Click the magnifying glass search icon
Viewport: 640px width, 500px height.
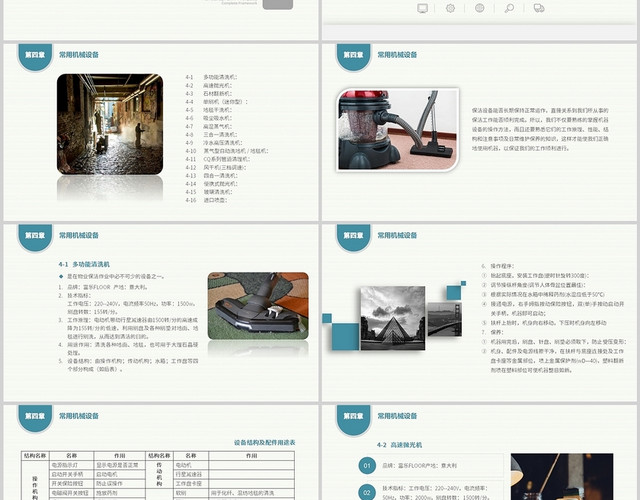[x=509, y=8]
